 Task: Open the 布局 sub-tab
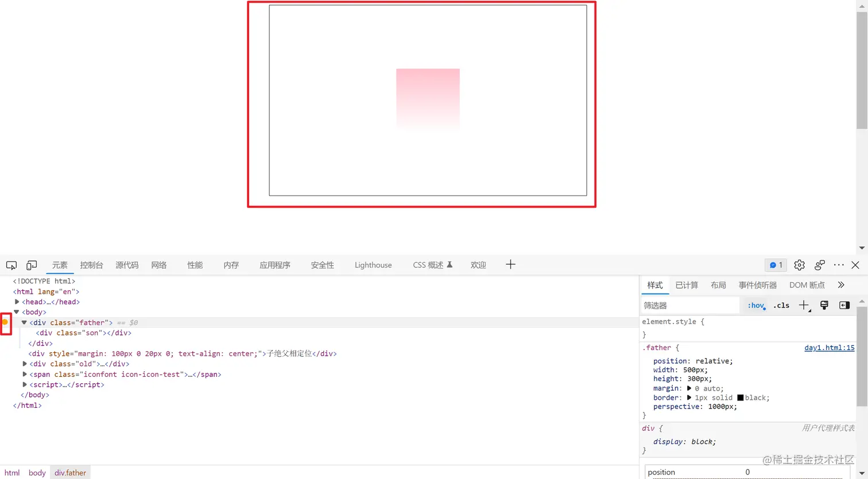tap(718, 285)
